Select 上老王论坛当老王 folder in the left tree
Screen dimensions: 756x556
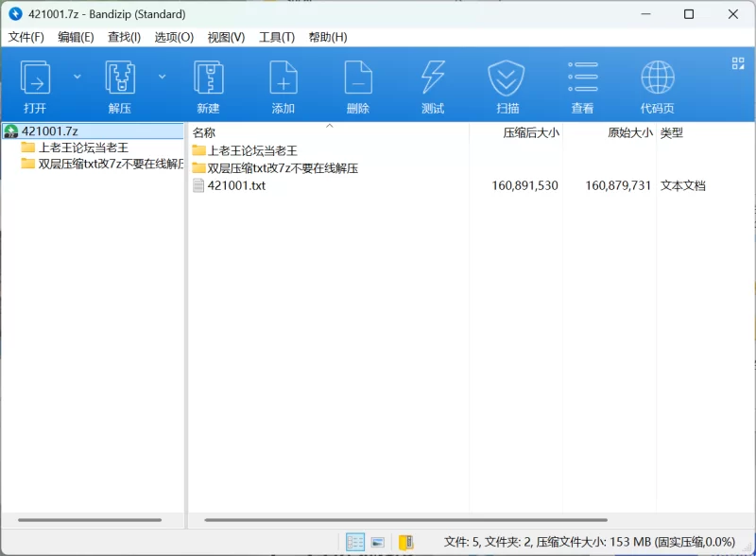[83, 148]
